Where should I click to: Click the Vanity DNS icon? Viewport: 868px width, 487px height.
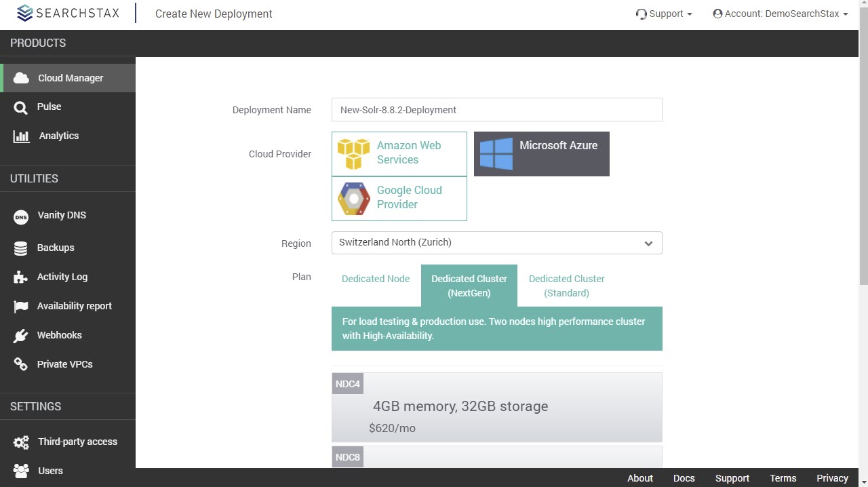click(21, 217)
